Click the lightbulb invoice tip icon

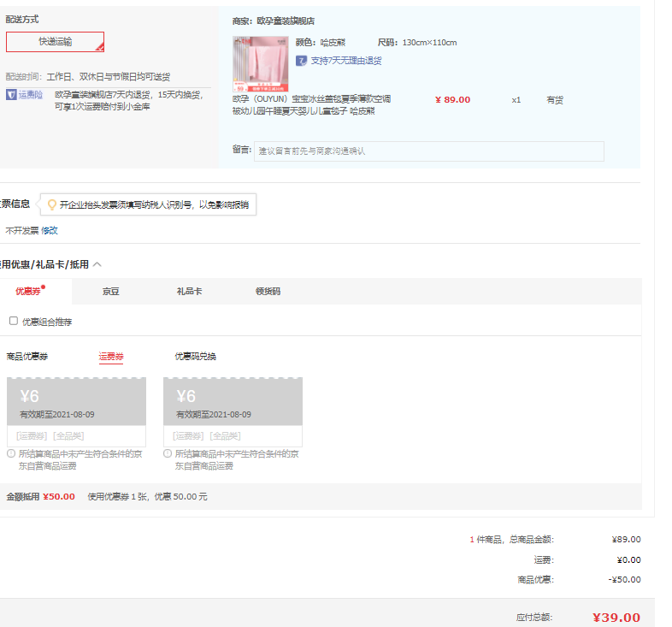coord(52,204)
